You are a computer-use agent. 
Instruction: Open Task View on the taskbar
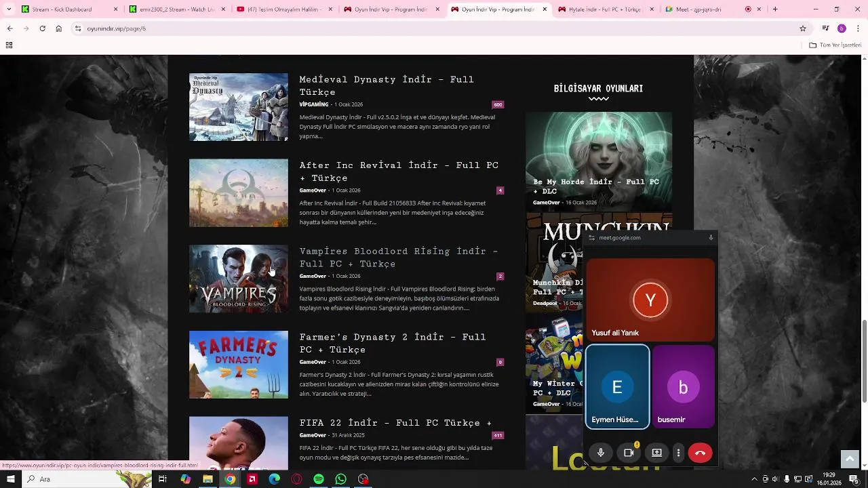click(x=163, y=479)
